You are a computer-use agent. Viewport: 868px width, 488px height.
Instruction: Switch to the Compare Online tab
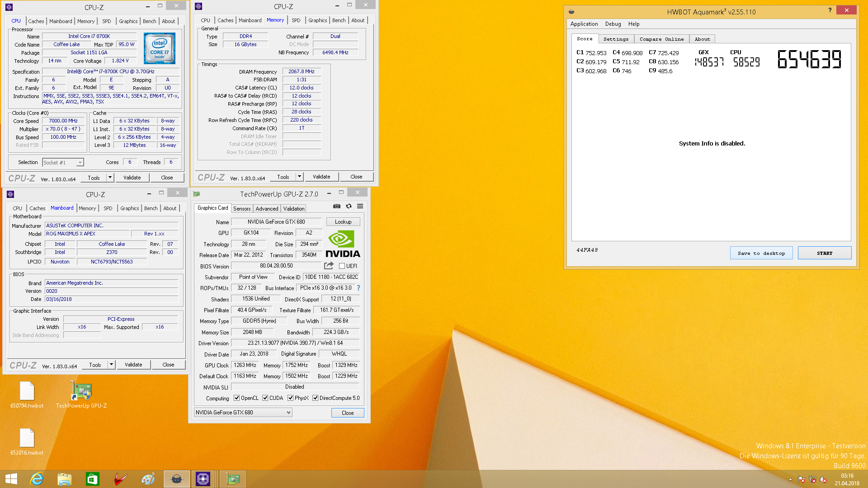(x=661, y=39)
